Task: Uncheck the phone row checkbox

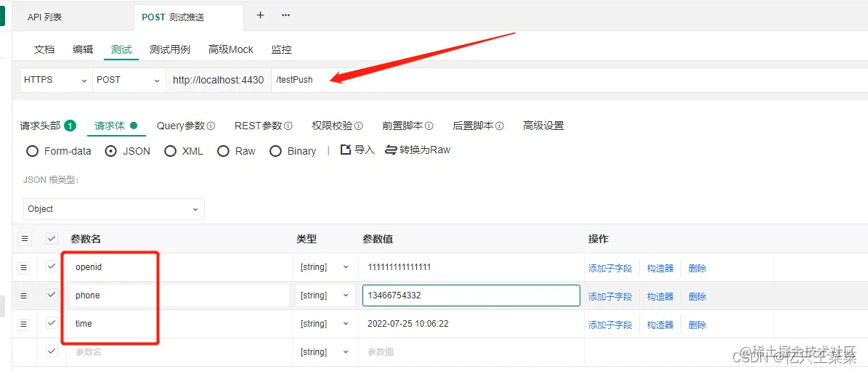Action: point(52,295)
